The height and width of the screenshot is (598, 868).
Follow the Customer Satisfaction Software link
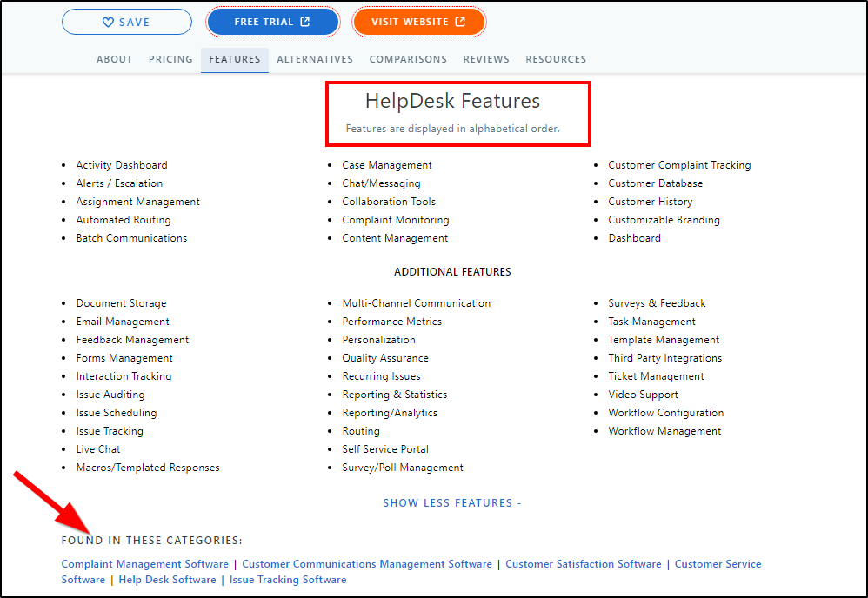(x=584, y=564)
